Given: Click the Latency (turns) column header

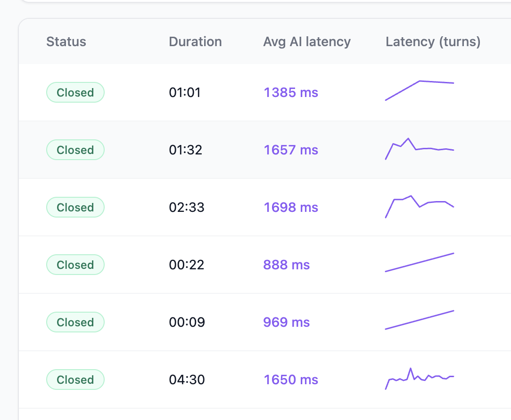Looking at the screenshot, I should coord(433,42).
